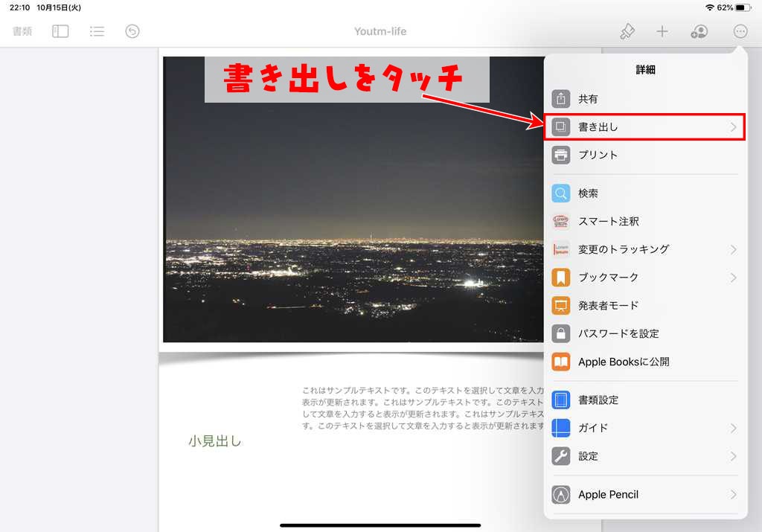Select 共有 in the 詳細 menu
The height and width of the screenshot is (532, 762).
pyautogui.click(x=645, y=99)
